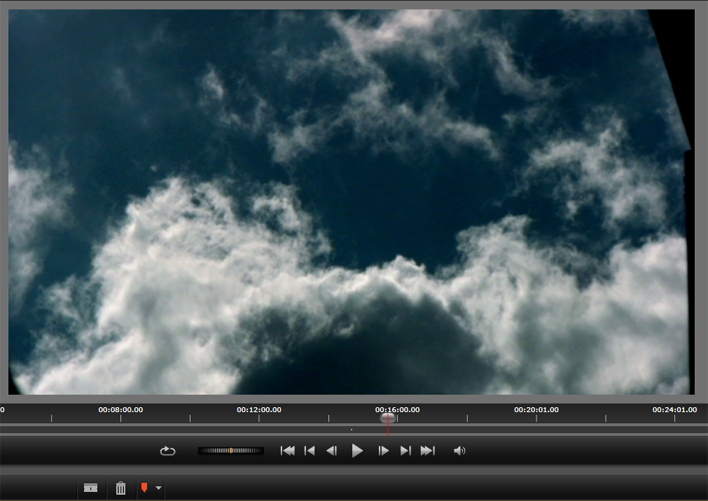The image size is (708, 501).
Task: Step back one frame
Action: click(332, 450)
